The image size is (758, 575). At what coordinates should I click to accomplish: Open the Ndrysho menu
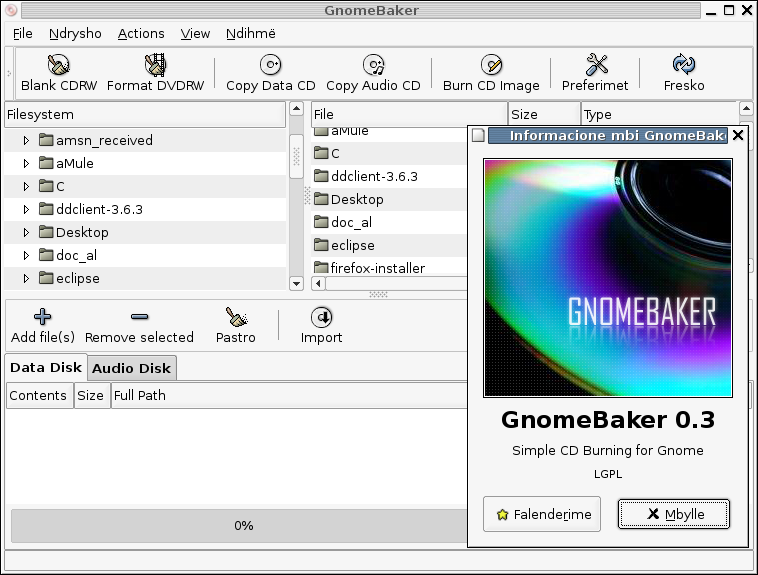[75, 33]
